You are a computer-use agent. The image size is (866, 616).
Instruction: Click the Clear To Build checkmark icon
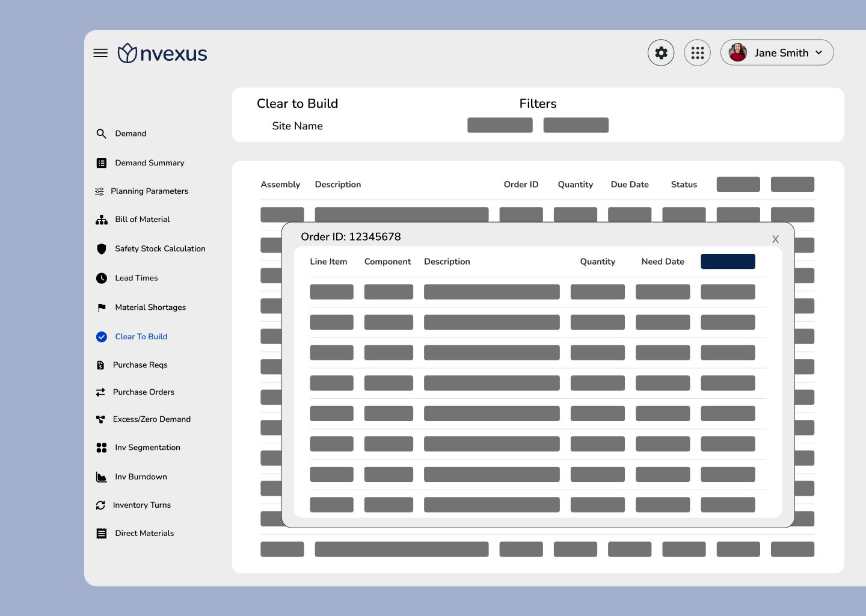[x=102, y=337]
